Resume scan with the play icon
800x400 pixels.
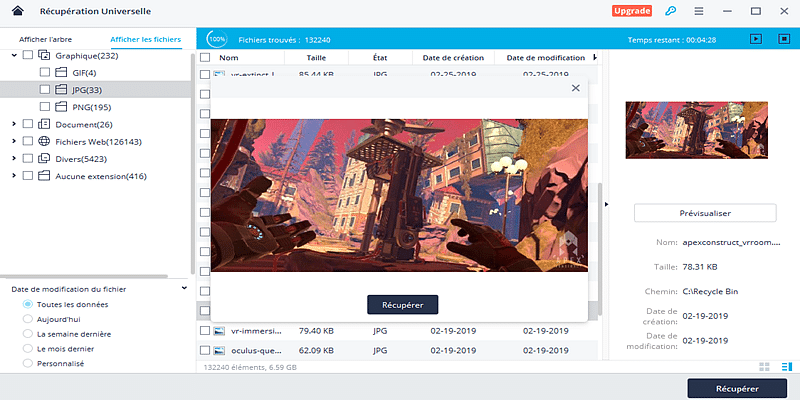click(756, 39)
